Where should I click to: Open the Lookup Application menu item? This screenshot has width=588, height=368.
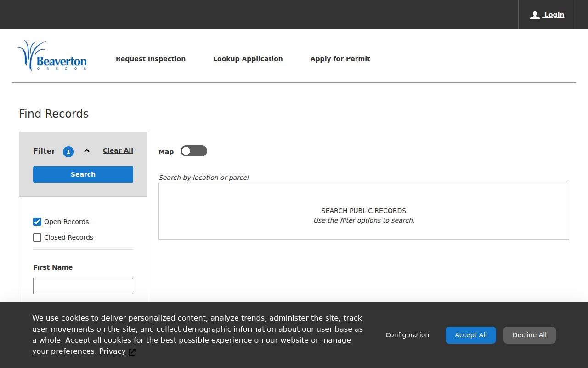point(248,59)
